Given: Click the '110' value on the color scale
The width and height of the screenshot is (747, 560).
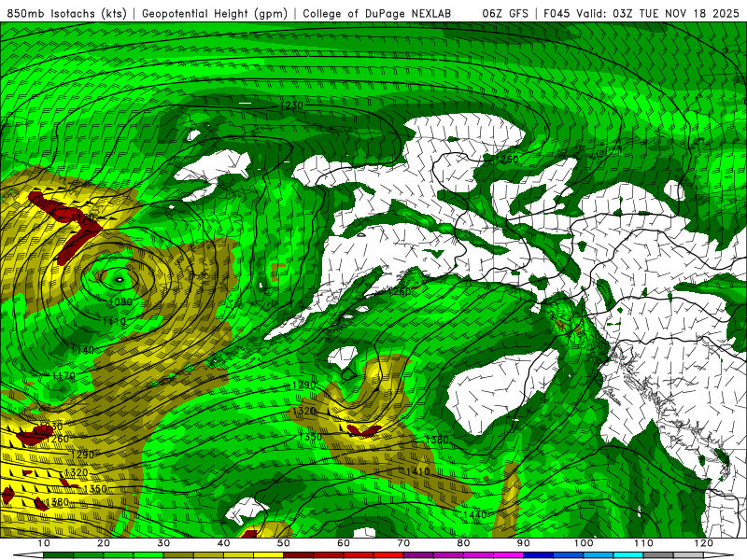Looking at the screenshot, I should pyautogui.click(x=643, y=543).
